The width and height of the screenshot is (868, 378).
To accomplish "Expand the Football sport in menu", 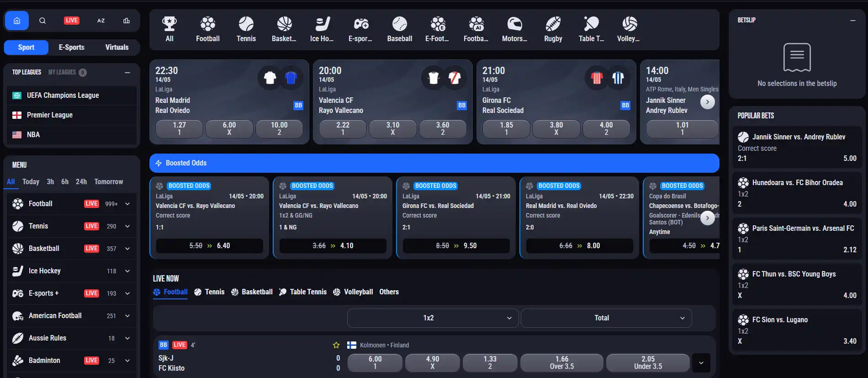I will pyautogui.click(x=127, y=204).
